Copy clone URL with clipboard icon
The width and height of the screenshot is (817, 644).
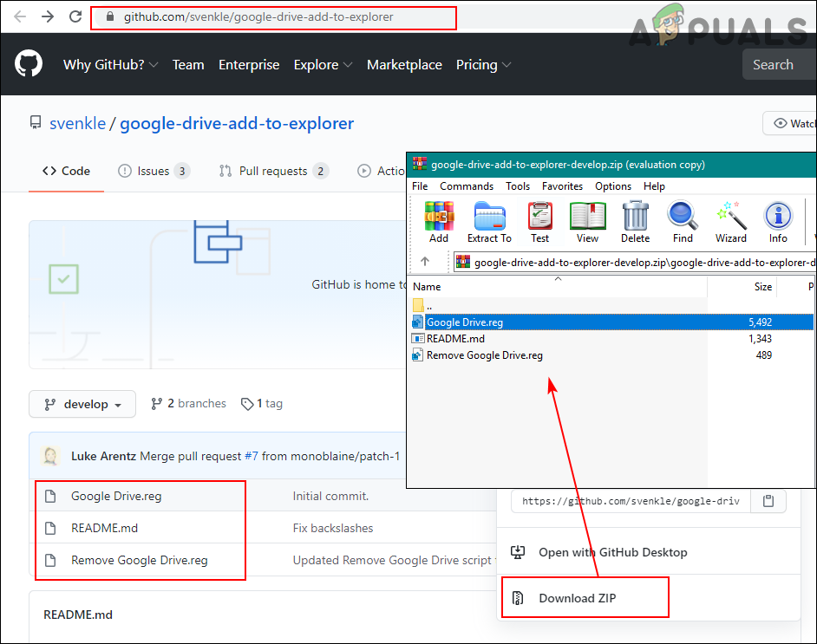(x=768, y=501)
